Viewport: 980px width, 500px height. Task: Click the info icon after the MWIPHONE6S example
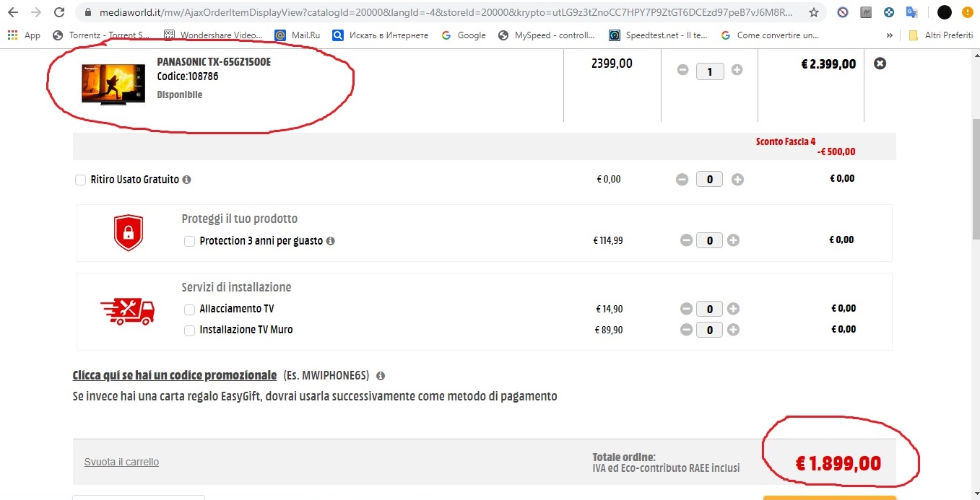(381, 376)
